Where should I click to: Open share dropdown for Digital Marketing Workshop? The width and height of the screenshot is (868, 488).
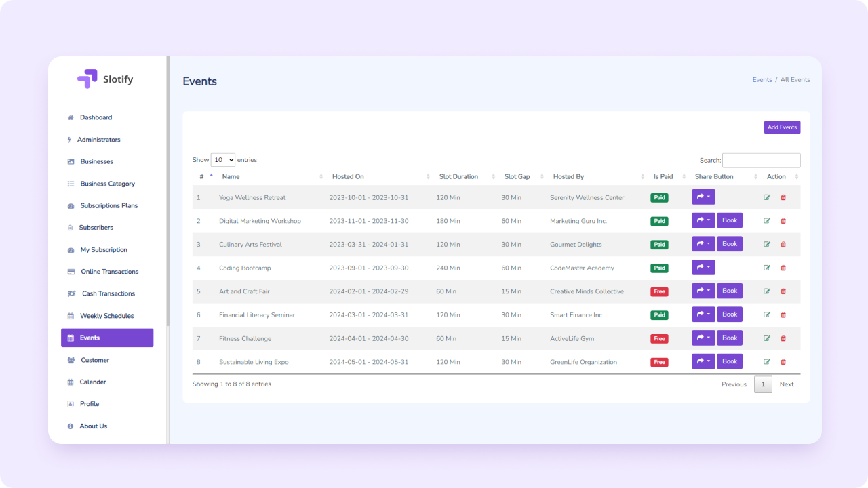[703, 220]
